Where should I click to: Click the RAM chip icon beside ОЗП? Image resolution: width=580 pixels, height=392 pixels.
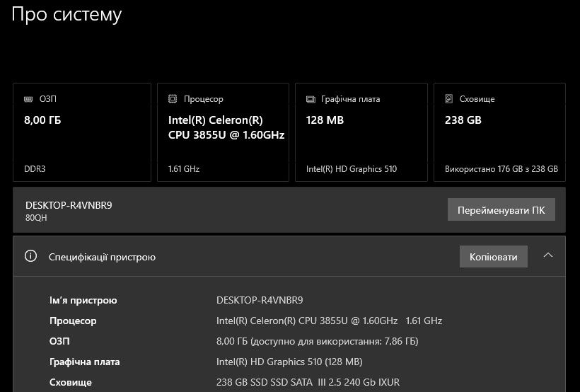click(28, 99)
